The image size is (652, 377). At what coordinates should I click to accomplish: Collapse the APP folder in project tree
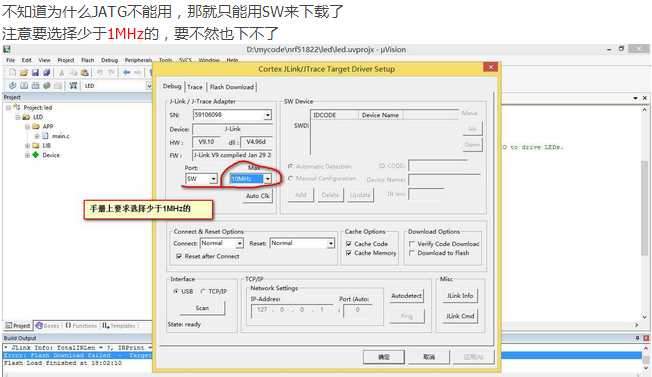pos(27,126)
